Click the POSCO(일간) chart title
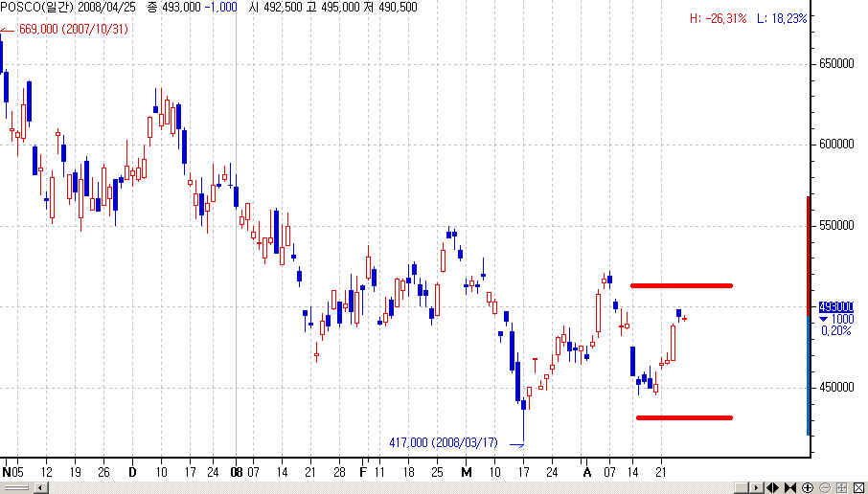This screenshot has width=868, height=494. click(x=38, y=6)
